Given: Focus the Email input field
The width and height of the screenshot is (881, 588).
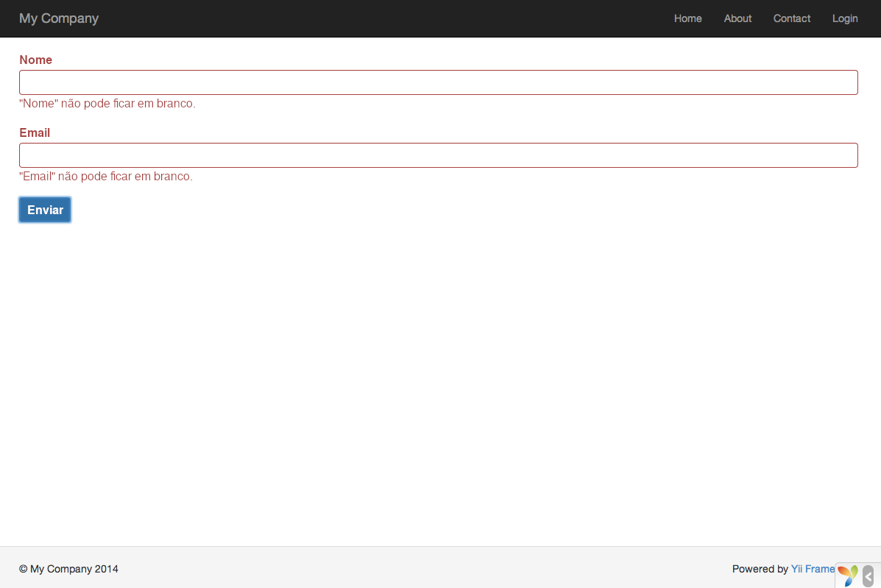Looking at the screenshot, I should tap(438, 155).
